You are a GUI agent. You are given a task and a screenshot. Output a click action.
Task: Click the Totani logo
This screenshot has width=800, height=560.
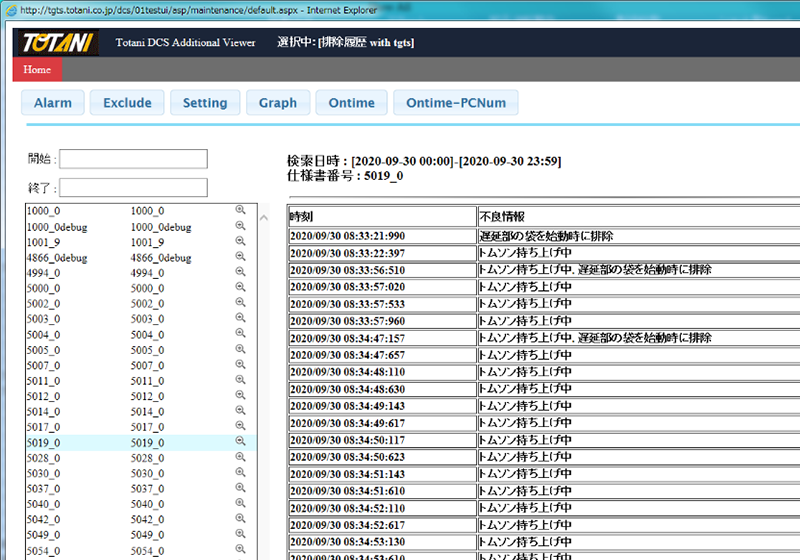click(55, 43)
